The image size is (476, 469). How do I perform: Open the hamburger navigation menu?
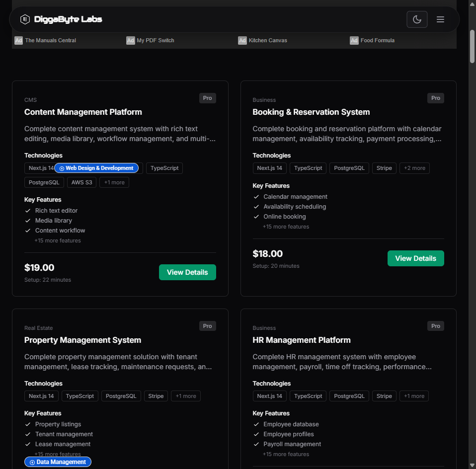coord(440,19)
